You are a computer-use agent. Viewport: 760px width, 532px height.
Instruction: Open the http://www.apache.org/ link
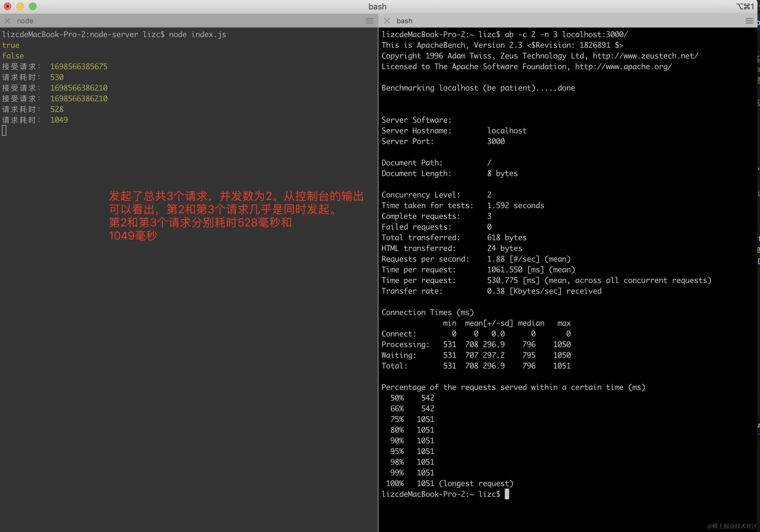(623, 67)
